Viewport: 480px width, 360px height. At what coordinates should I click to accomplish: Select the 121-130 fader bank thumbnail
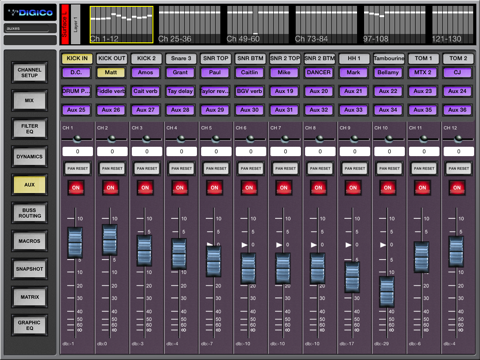click(453, 25)
